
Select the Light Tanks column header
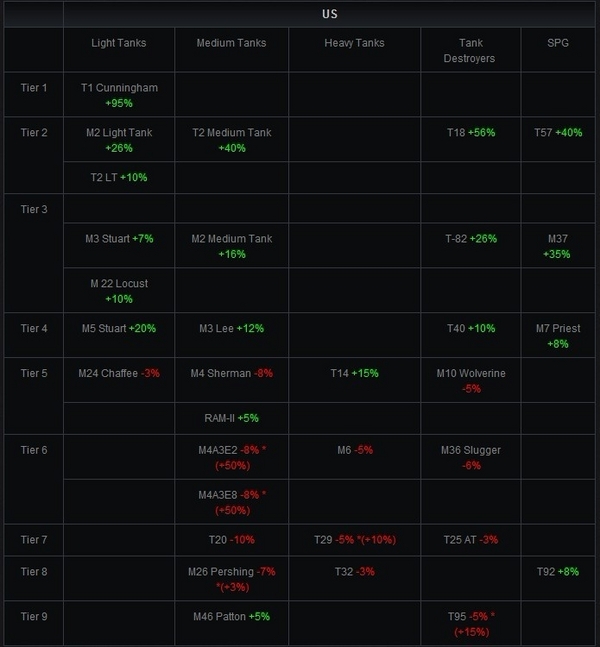[118, 43]
